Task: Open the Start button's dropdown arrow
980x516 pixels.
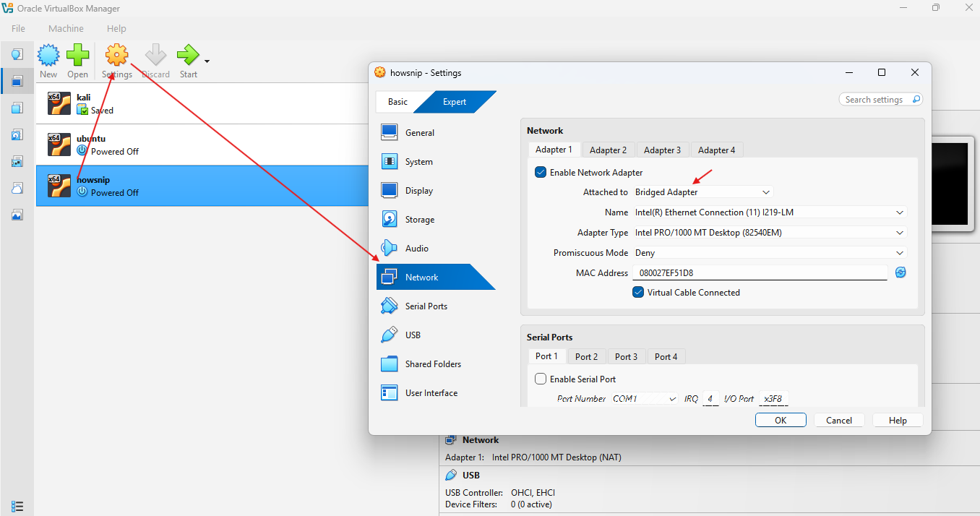Action: tap(207, 61)
